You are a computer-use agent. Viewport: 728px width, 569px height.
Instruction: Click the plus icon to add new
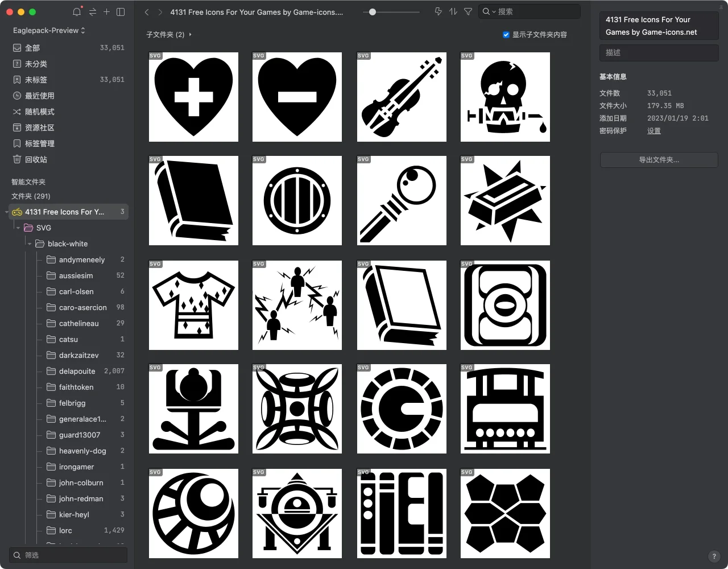106,12
